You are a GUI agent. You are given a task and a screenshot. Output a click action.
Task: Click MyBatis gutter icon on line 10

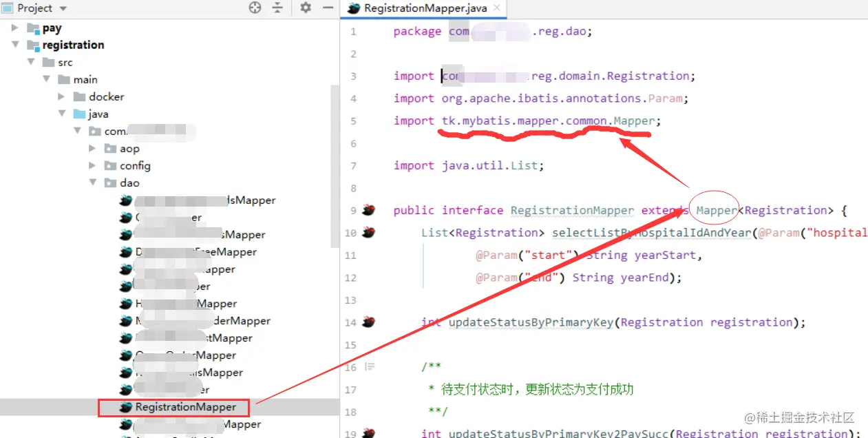(369, 232)
